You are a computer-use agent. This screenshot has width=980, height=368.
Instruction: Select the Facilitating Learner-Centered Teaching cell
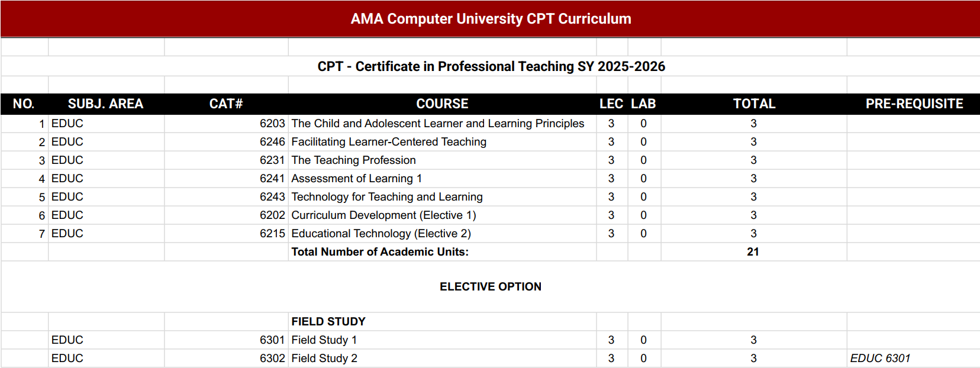pyautogui.click(x=389, y=142)
